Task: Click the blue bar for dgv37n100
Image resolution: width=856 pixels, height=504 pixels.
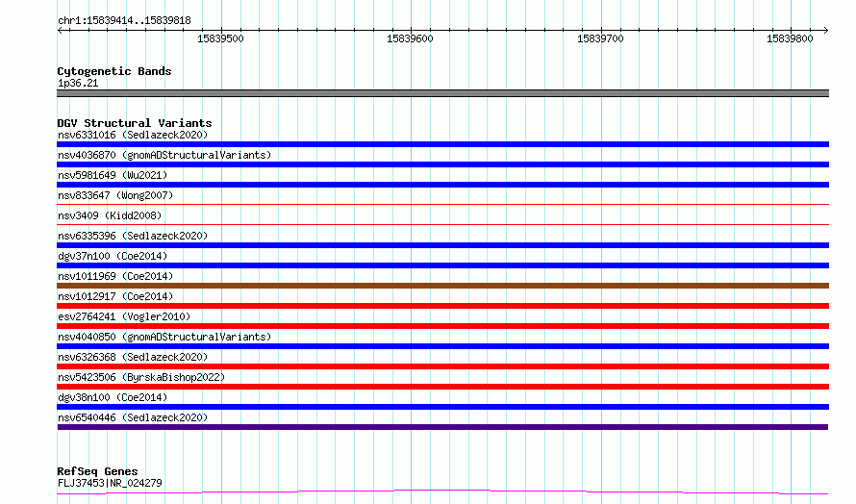Action: [442, 265]
